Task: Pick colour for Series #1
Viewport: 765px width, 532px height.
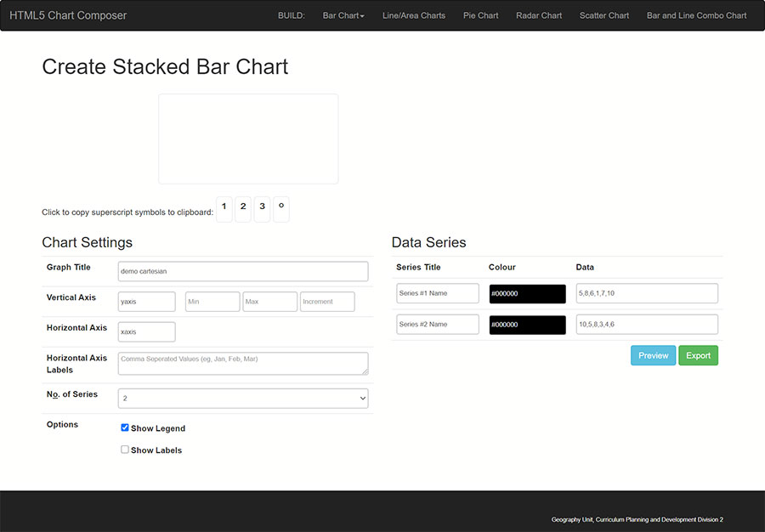Action: 527,293
